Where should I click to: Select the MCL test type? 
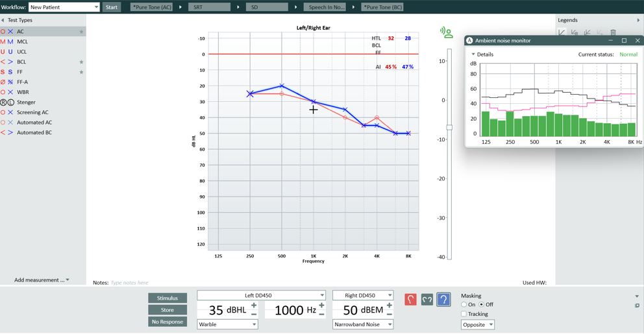pos(43,42)
